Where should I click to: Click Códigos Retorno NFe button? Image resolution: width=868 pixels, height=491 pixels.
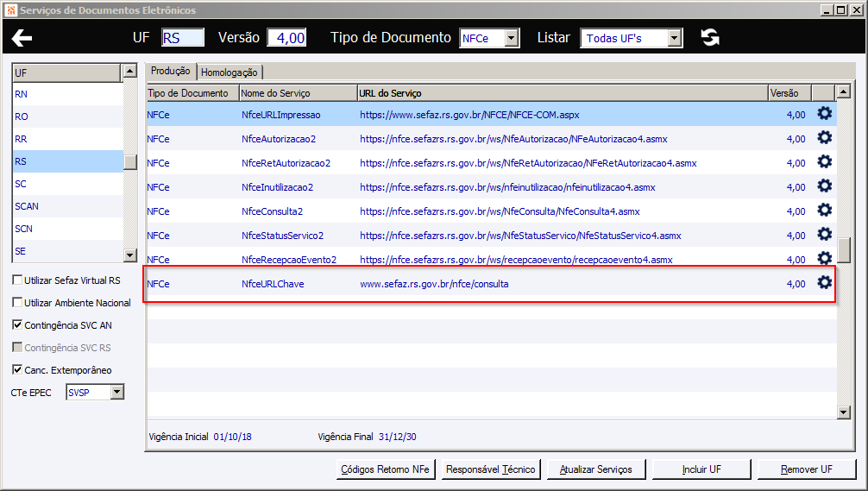point(386,469)
